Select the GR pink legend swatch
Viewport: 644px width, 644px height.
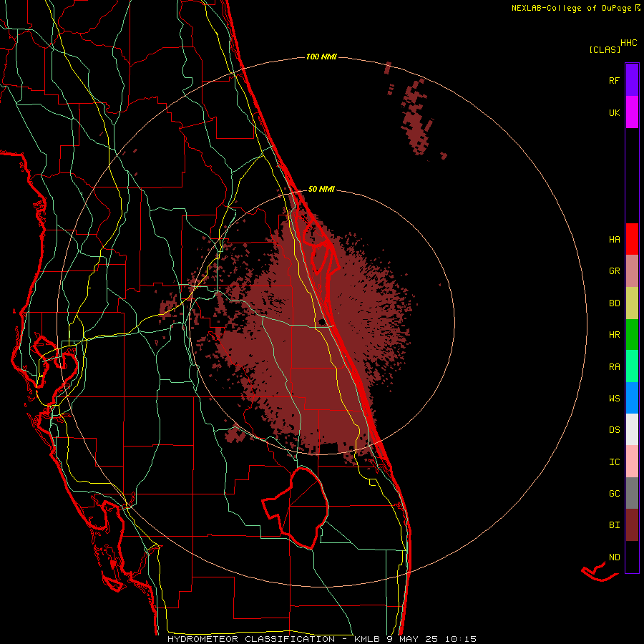click(x=632, y=271)
